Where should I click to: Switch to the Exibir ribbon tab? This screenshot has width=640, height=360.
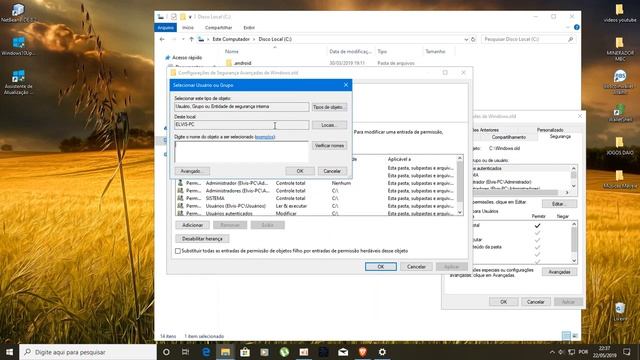249,27
